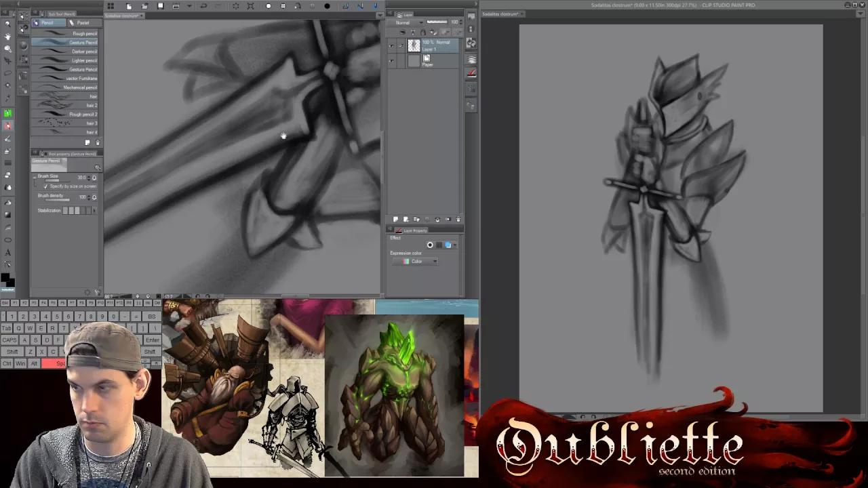Click the layer opacity stepper
The height and width of the screenshot is (488, 868).
coord(460,22)
